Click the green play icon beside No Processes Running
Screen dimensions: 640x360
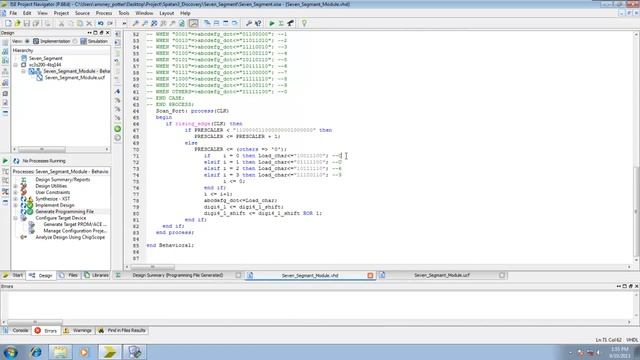point(5,161)
